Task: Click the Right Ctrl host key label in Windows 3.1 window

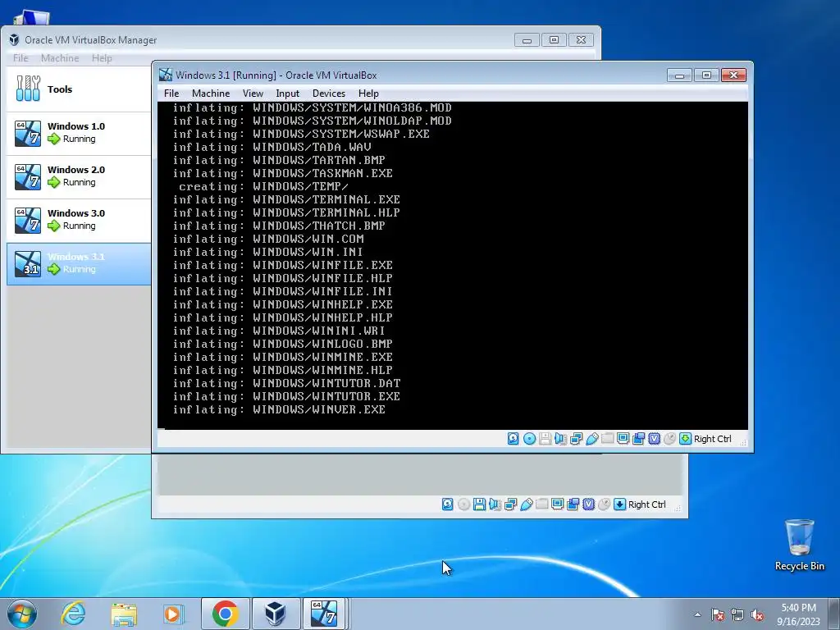Action: (x=713, y=439)
